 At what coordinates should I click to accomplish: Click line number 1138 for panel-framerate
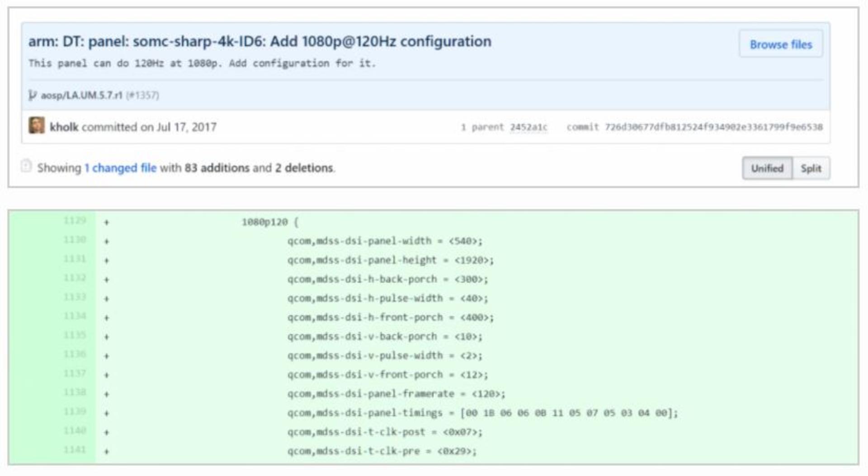[x=75, y=392]
